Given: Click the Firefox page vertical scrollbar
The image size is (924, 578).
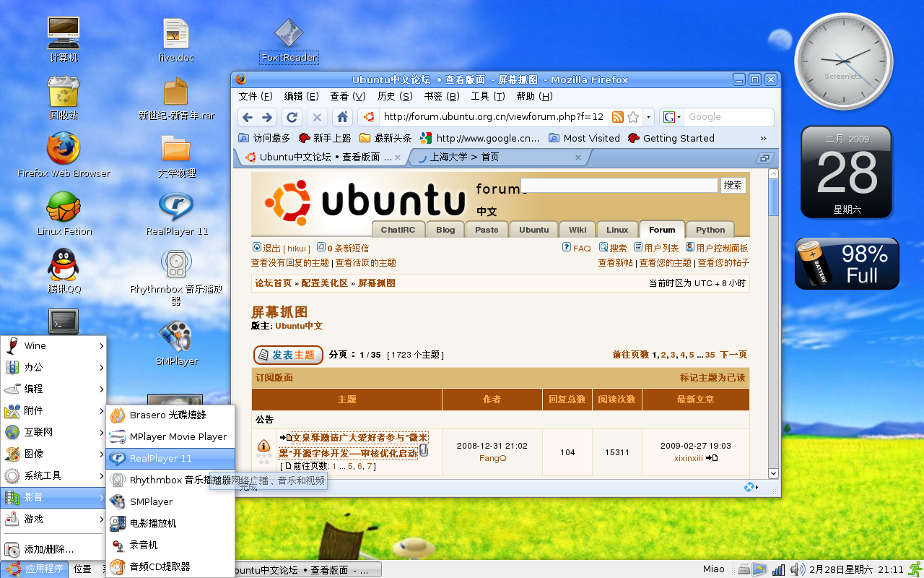Looking at the screenshot, I should (x=774, y=324).
